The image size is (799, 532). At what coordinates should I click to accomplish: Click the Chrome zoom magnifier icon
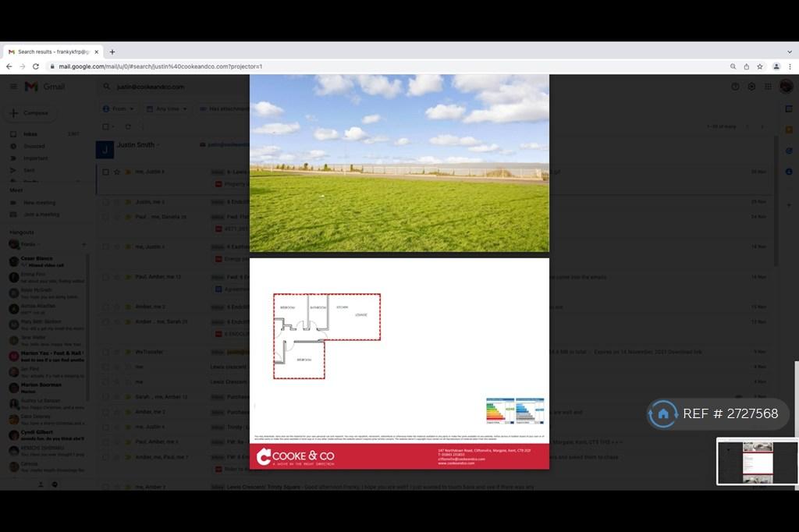[733, 67]
